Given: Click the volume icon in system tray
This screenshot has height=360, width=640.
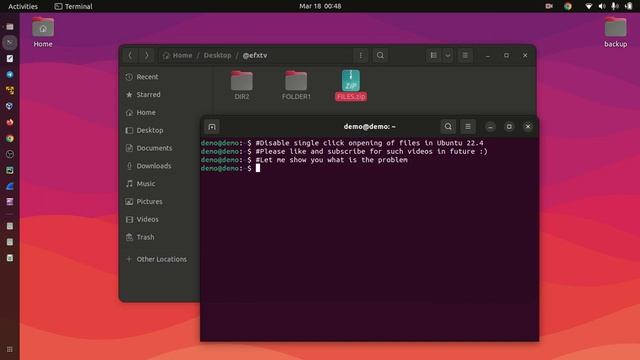Looking at the screenshot, I should point(602,6).
